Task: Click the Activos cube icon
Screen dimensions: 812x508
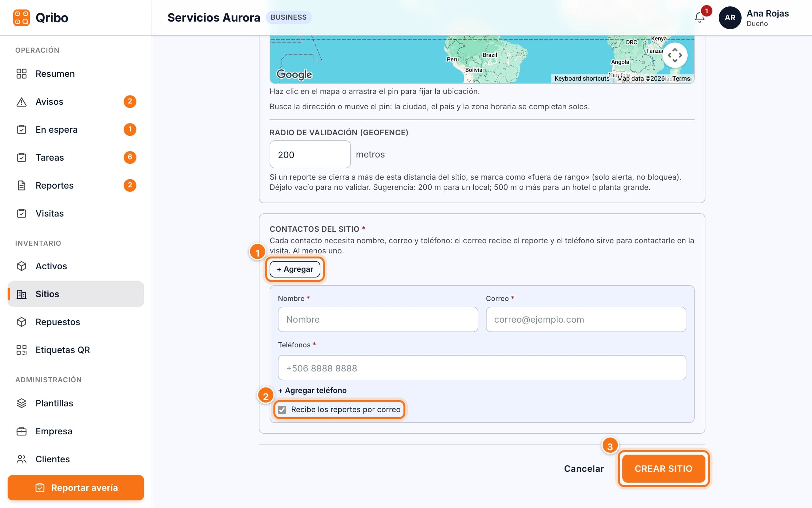Action: click(22, 266)
